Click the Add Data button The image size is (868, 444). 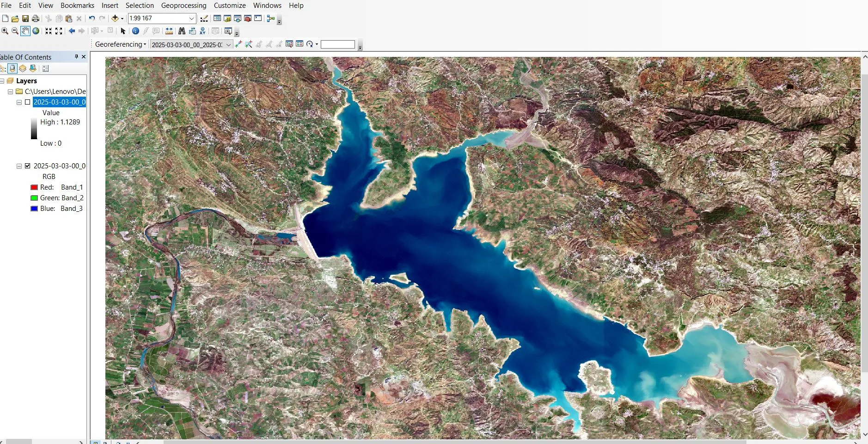click(x=115, y=18)
